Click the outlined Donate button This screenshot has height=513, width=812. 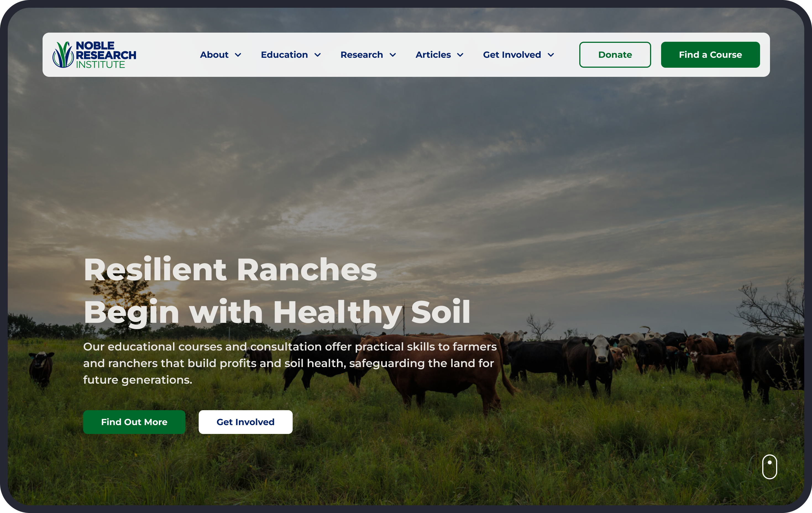[x=615, y=55]
